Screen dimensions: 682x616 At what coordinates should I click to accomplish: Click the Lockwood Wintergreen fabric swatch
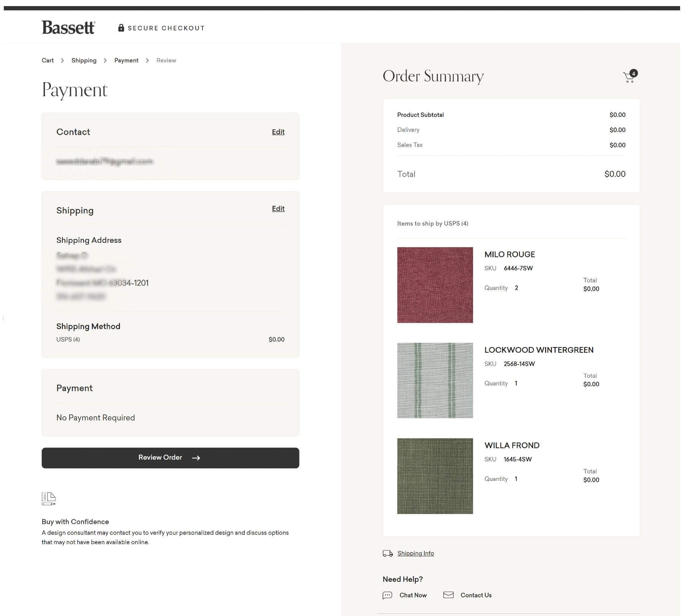[x=435, y=380]
